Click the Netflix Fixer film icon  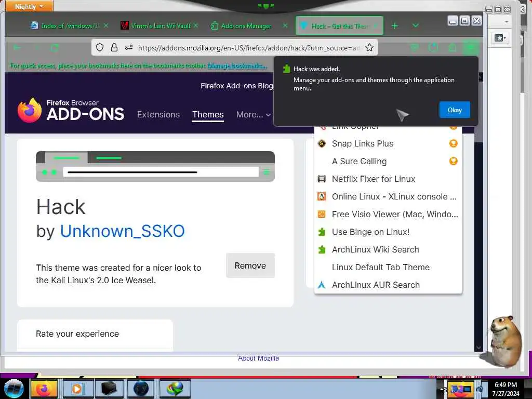pyautogui.click(x=322, y=179)
